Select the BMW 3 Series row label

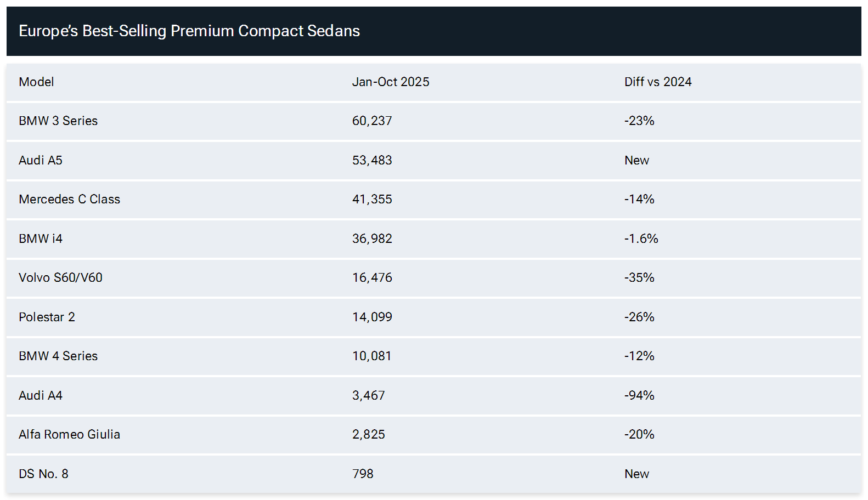click(58, 121)
